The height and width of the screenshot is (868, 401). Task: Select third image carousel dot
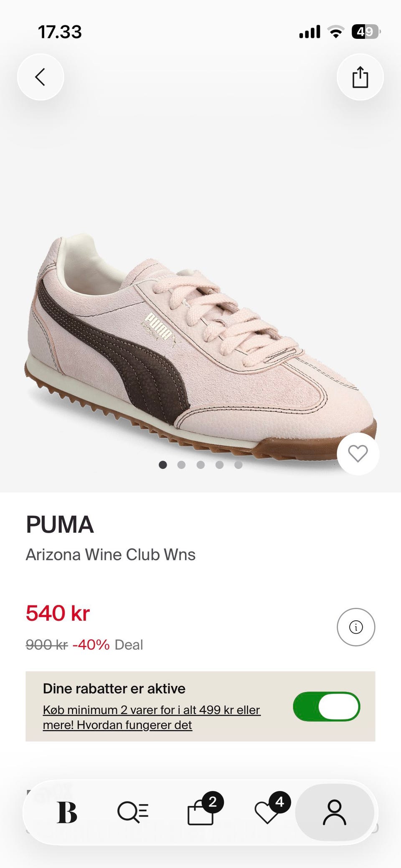point(200,465)
